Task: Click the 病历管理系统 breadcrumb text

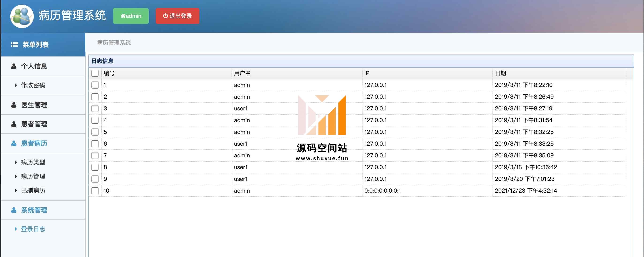Action: click(x=114, y=43)
